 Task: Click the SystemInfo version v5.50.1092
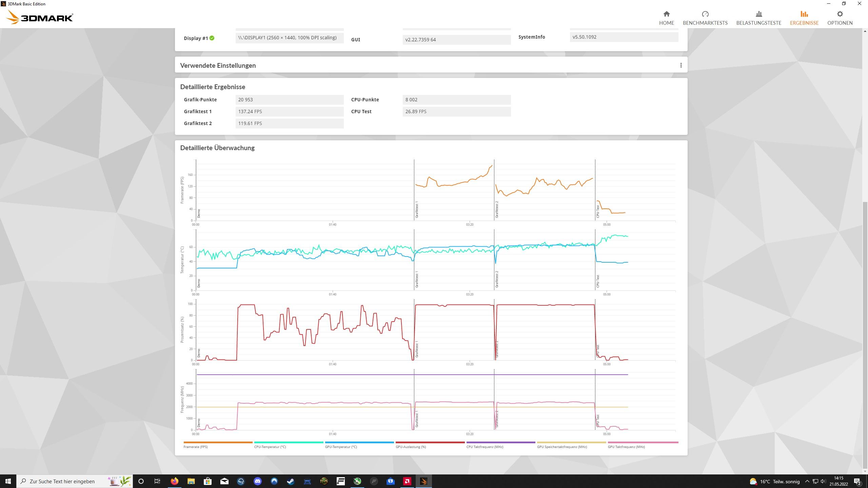click(x=624, y=37)
